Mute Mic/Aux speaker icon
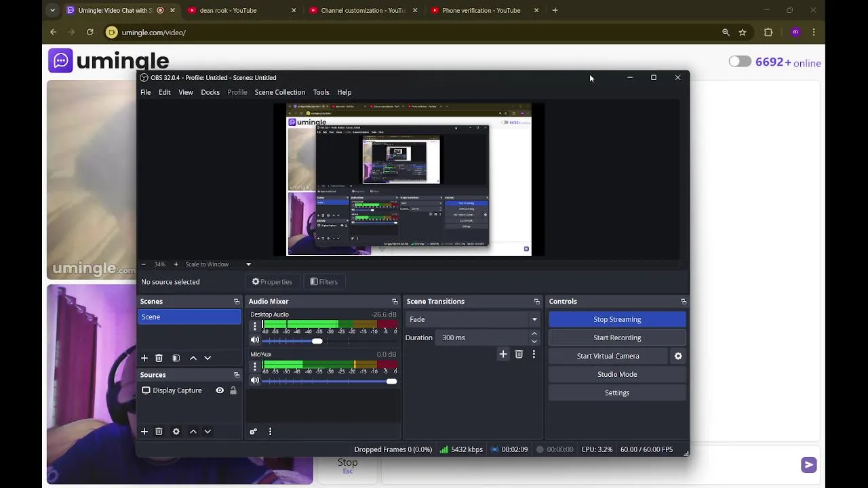 click(255, 380)
